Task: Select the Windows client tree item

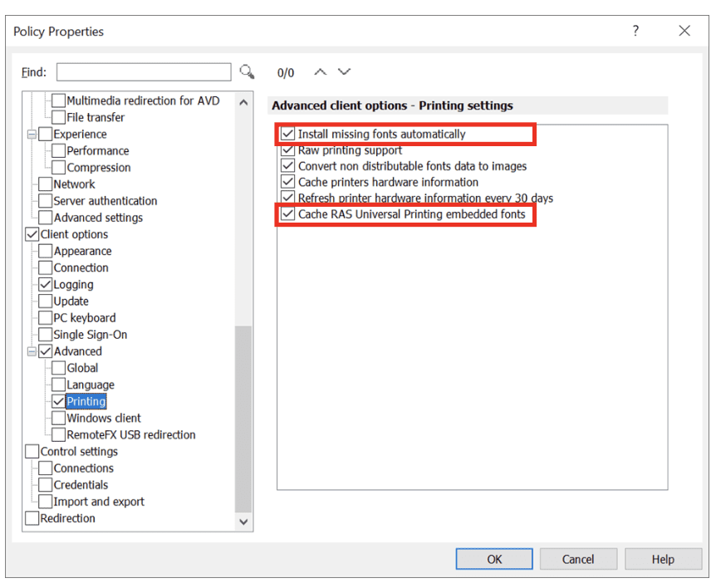Action: click(x=103, y=418)
